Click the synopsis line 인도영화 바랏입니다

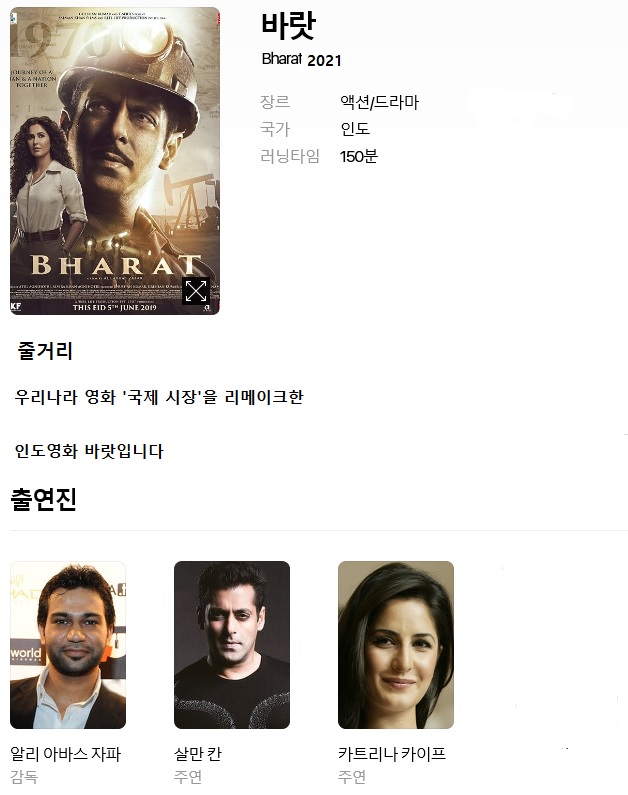(x=89, y=451)
